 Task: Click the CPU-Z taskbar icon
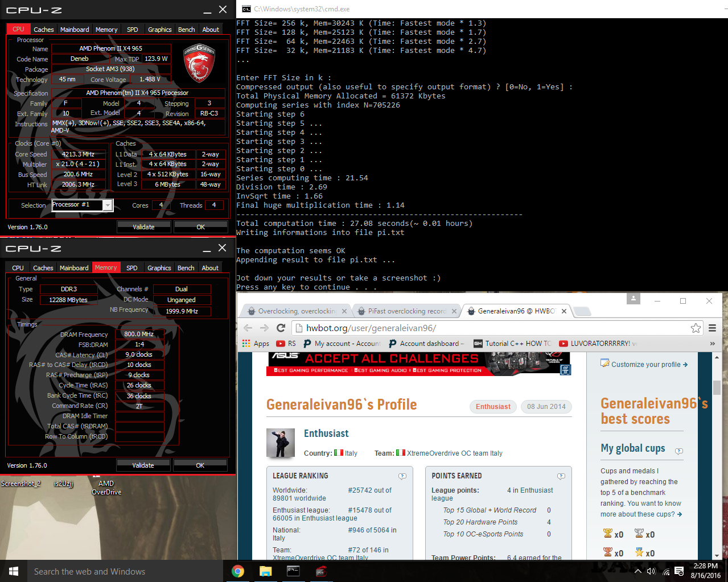tap(320, 571)
